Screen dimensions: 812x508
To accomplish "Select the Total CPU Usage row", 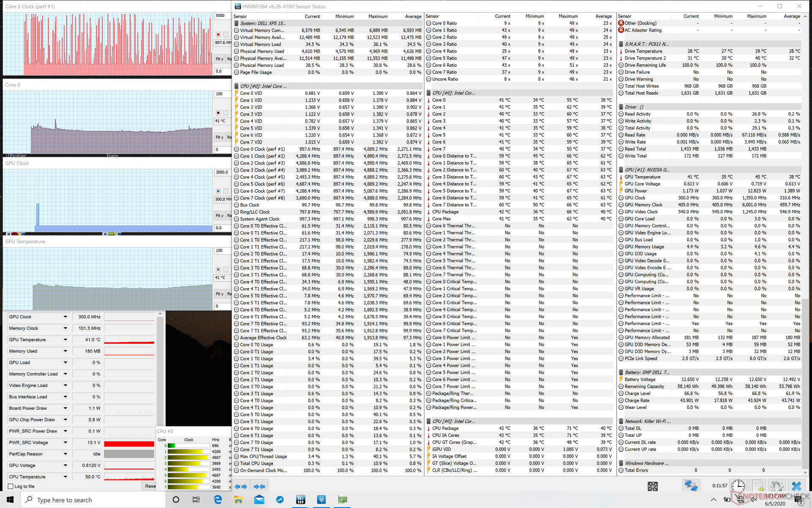I will tap(328, 463).
